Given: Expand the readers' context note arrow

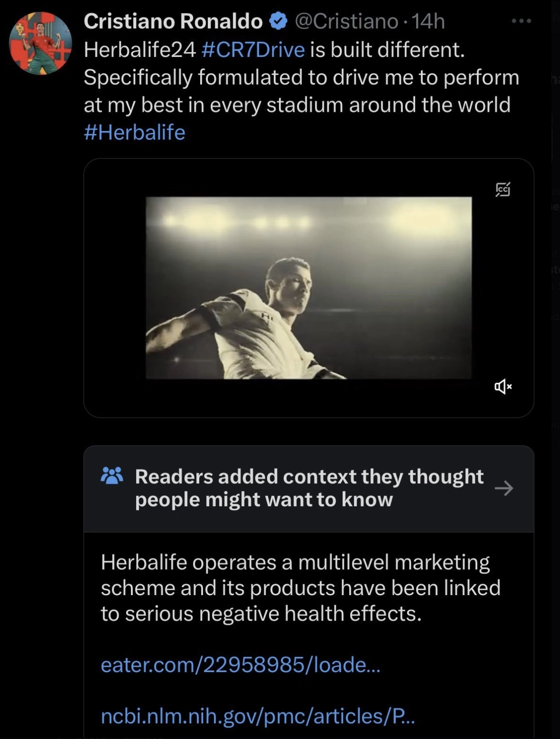Looking at the screenshot, I should [504, 488].
